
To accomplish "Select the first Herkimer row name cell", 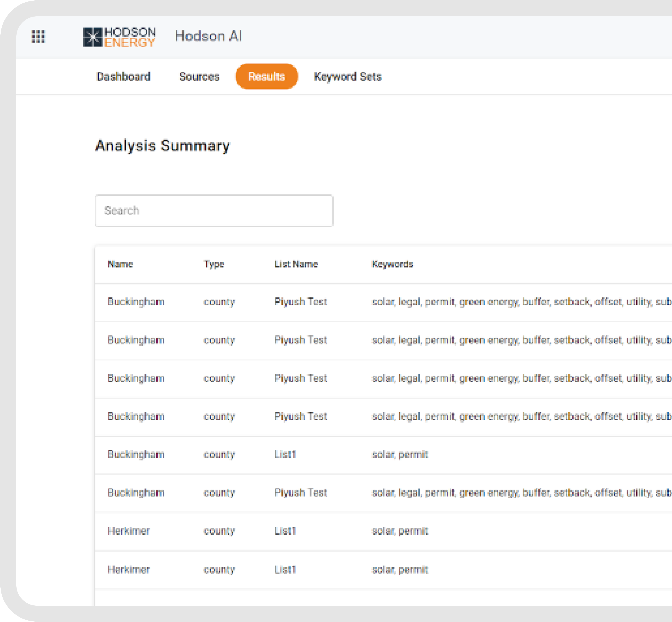I will (x=129, y=531).
